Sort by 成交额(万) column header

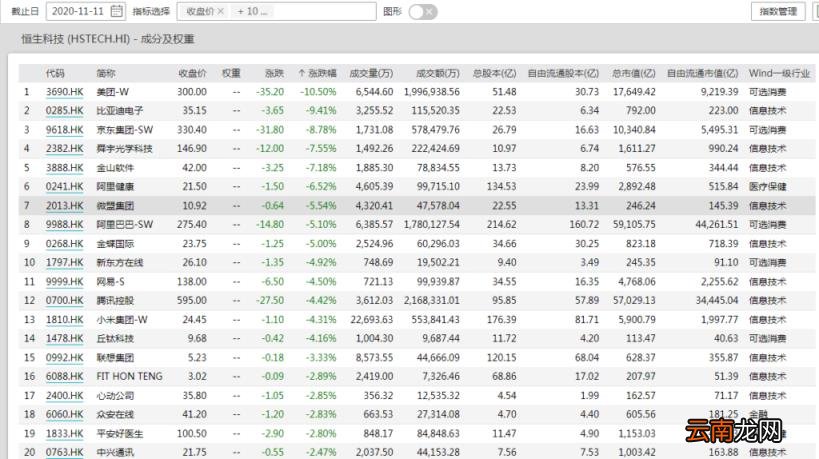[x=438, y=73]
